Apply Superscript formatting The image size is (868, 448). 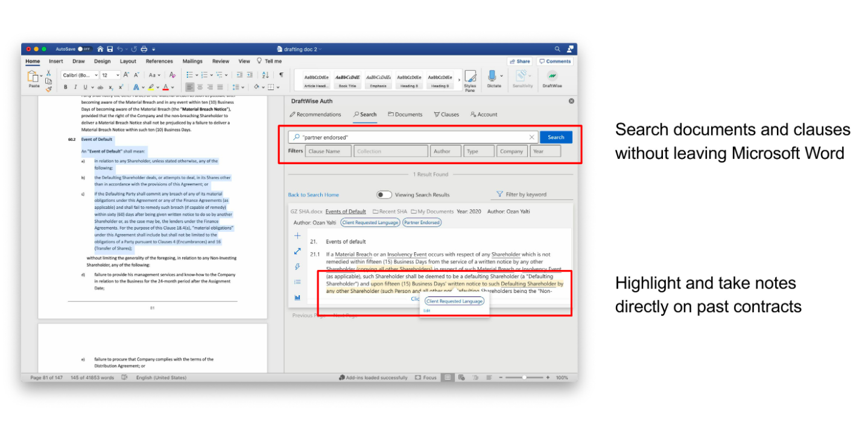coord(121,87)
